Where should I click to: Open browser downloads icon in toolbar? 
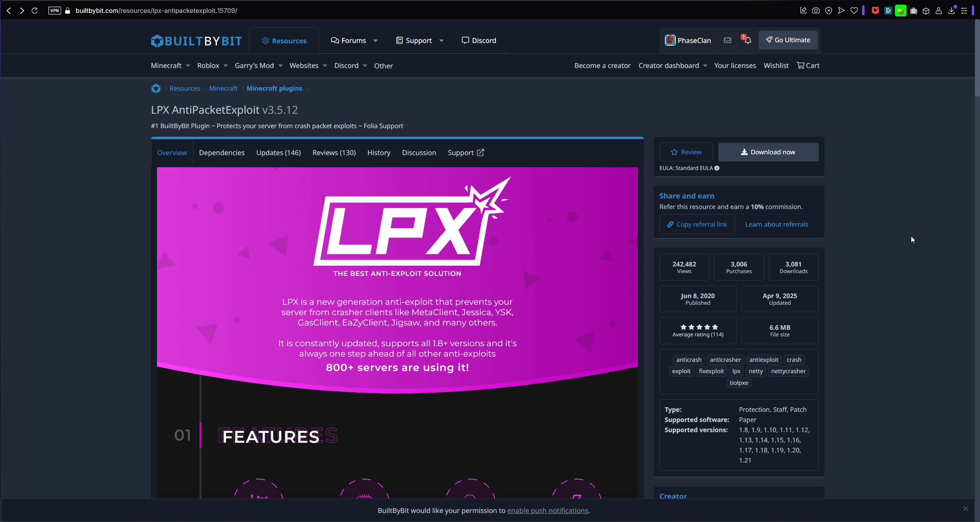click(x=951, y=11)
